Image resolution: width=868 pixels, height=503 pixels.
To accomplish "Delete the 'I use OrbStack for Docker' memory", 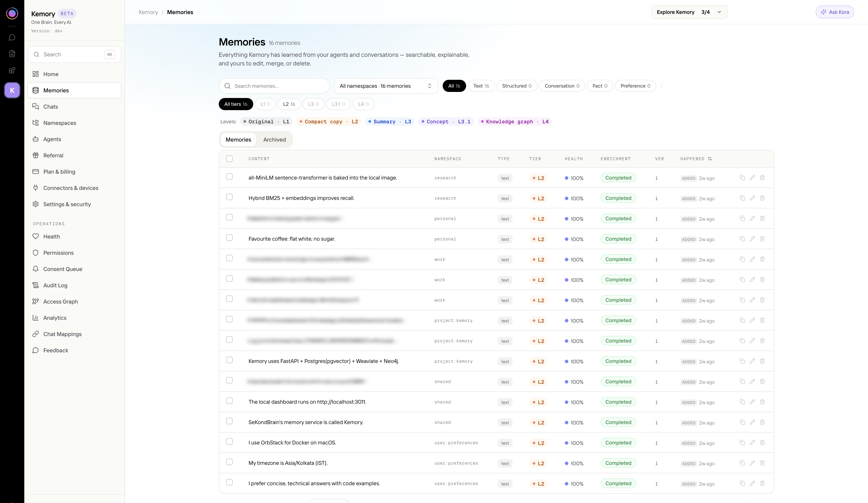I will point(762,443).
